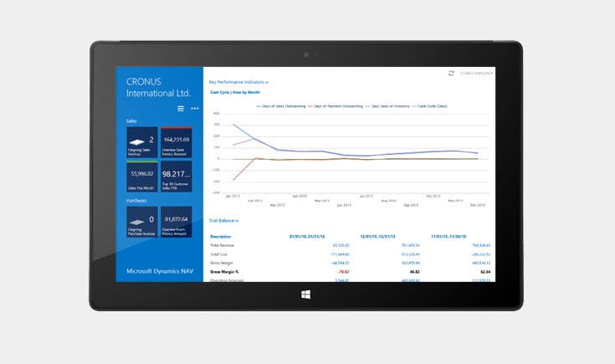
Task: Click the Gross Margin row label
Action: point(222,264)
